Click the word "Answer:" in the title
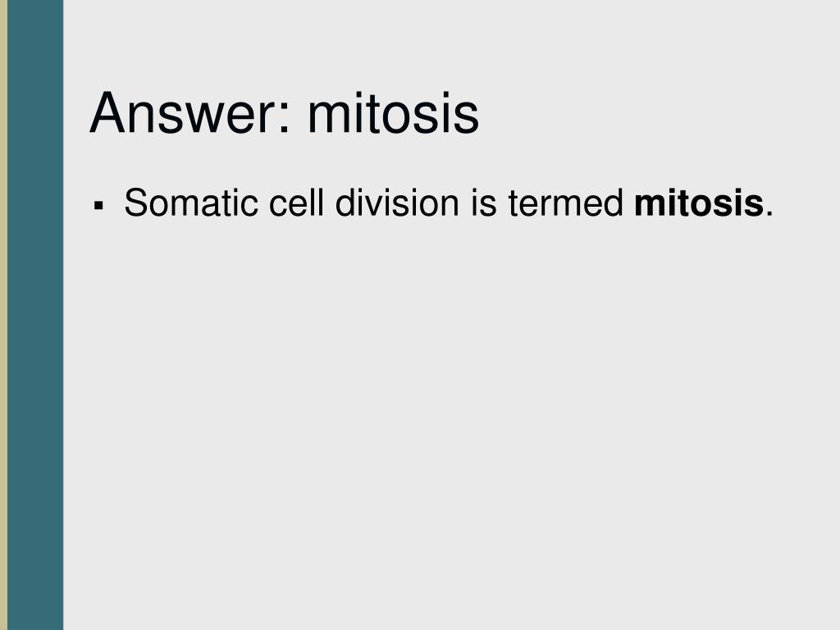Image resolution: width=840 pixels, height=630 pixels. [x=190, y=113]
